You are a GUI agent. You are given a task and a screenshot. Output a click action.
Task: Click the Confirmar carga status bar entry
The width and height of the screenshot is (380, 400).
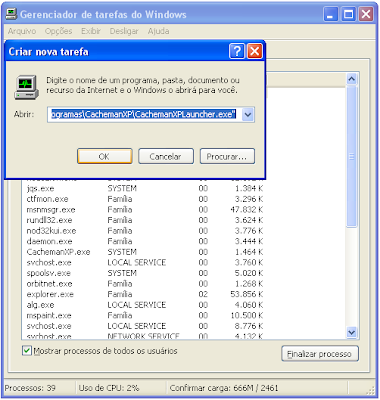(x=224, y=388)
